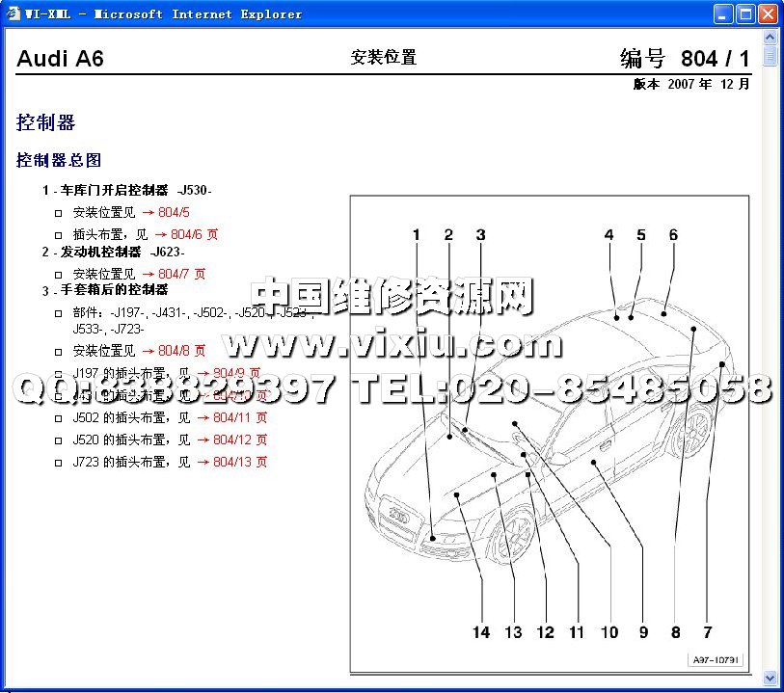Click the '控制器' section heading

tap(45, 122)
